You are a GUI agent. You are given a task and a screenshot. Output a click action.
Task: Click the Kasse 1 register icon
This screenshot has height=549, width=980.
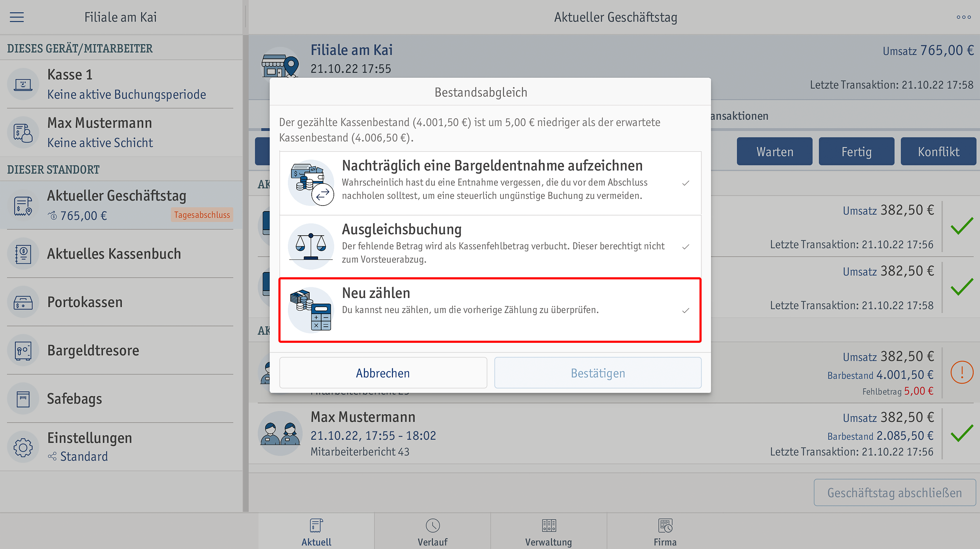[23, 84]
